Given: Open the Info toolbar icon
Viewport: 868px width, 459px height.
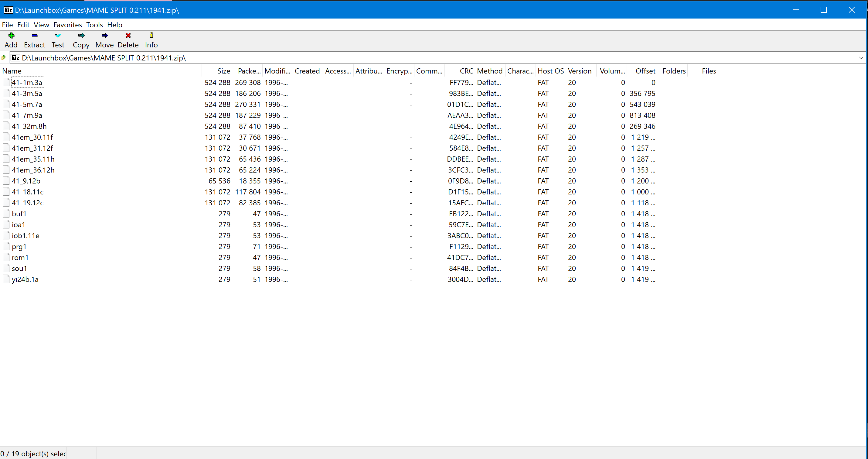Looking at the screenshot, I should (x=151, y=36).
